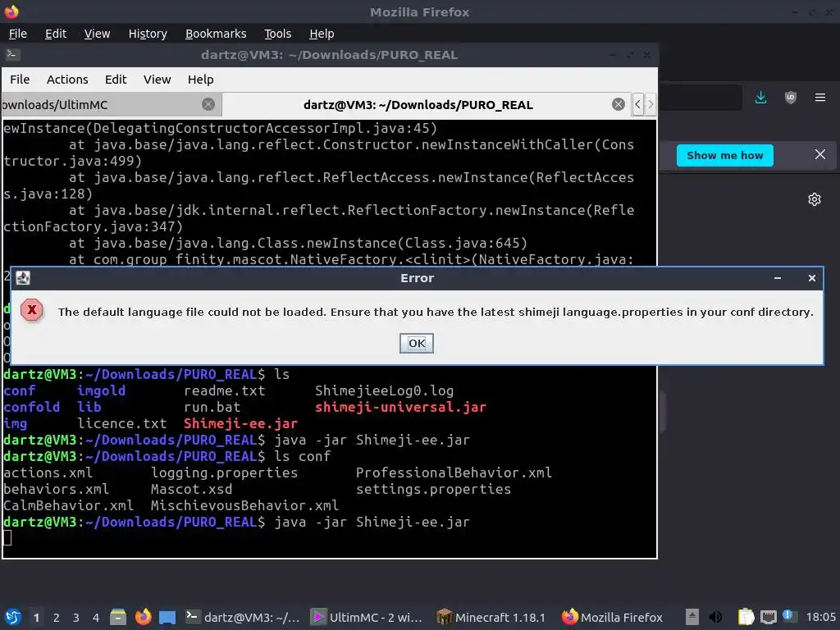
Task: Click ProfessionalBehavior.xml in conf listing
Action: pos(454,472)
